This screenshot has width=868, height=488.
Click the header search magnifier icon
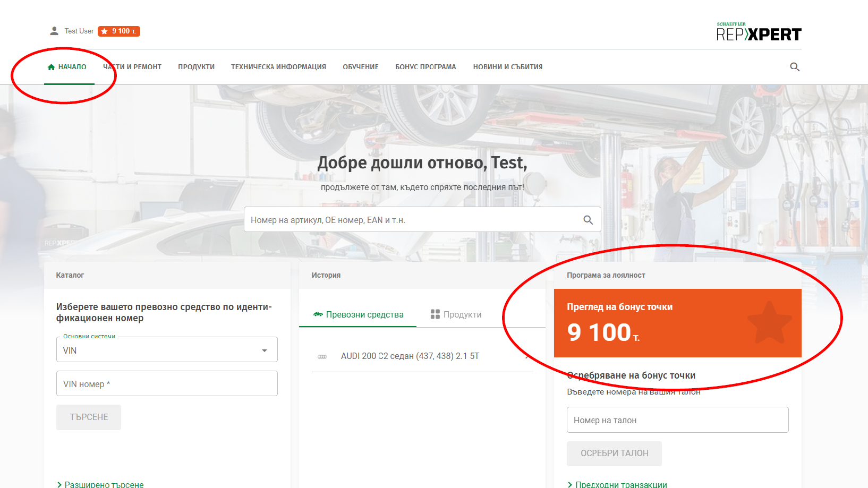click(x=795, y=67)
